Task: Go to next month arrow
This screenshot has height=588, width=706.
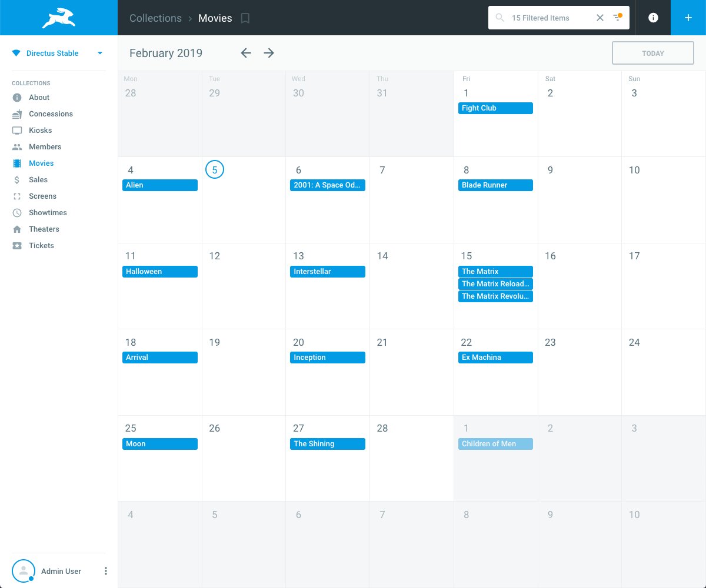Action: [x=269, y=53]
